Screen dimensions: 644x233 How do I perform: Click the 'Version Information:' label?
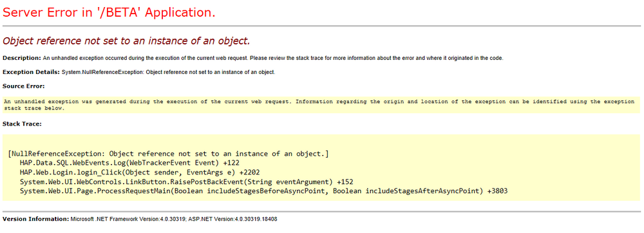pyautogui.click(x=35, y=219)
